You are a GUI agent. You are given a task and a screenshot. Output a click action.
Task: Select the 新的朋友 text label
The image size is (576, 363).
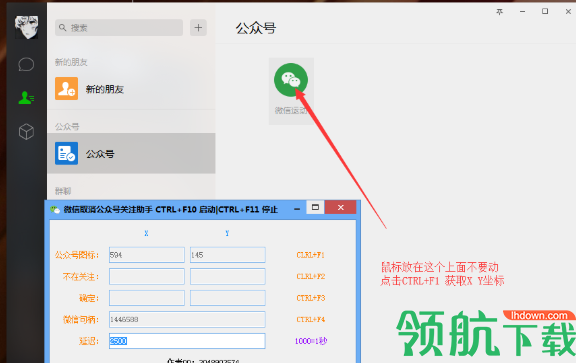pyautogui.click(x=105, y=89)
